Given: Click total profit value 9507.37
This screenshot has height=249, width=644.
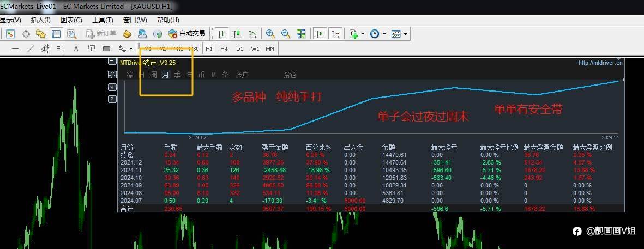Looking at the screenshot, I should click(273, 209).
